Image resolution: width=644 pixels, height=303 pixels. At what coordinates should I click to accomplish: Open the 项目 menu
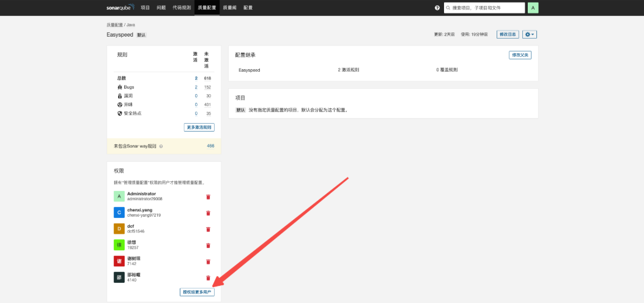coord(145,8)
